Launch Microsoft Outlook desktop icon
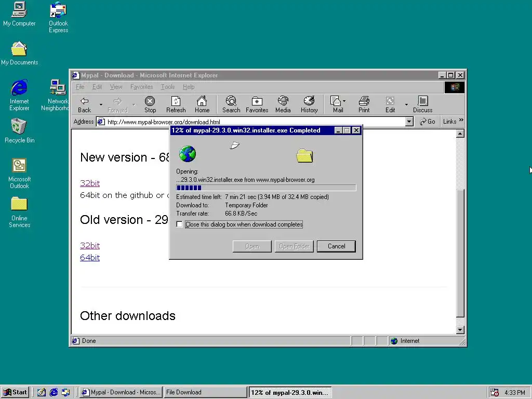 [19, 174]
